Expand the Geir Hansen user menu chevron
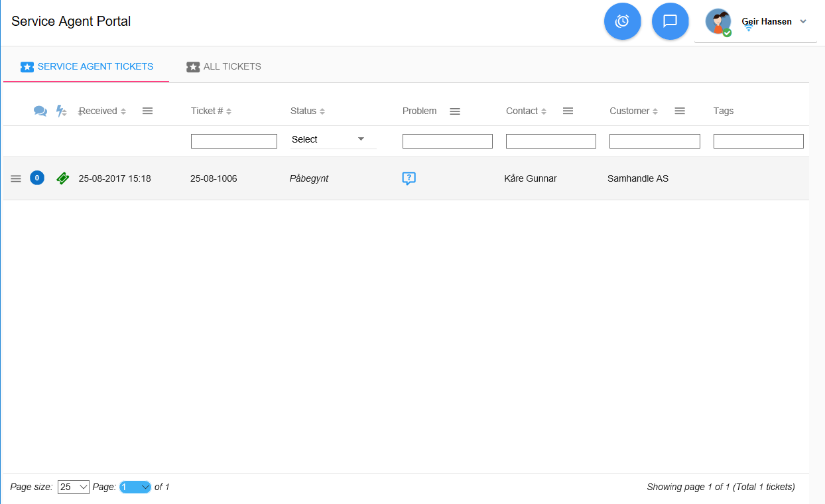The width and height of the screenshot is (825, 504). 803,21
